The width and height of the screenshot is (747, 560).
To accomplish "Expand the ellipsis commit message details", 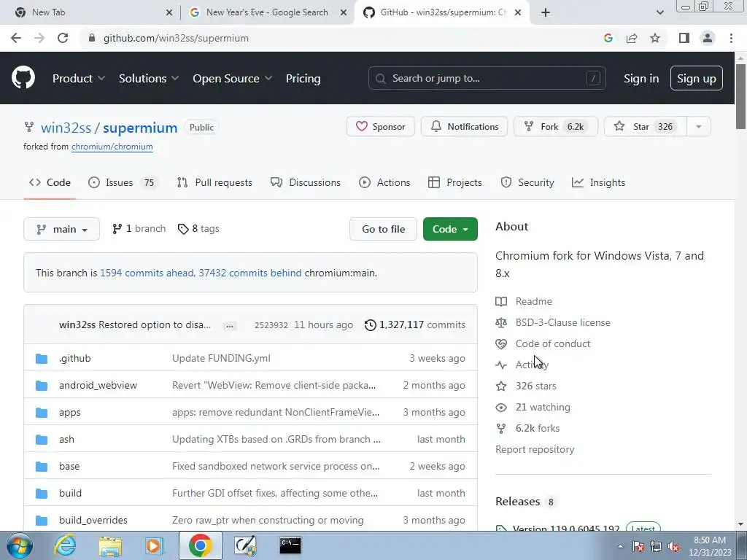I will (230, 326).
